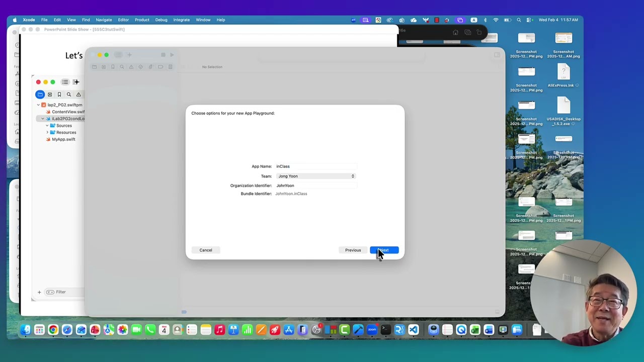The height and width of the screenshot is (362, 644).
Task: Open the Find navigator magnifier icon
Action: [69, 95]
